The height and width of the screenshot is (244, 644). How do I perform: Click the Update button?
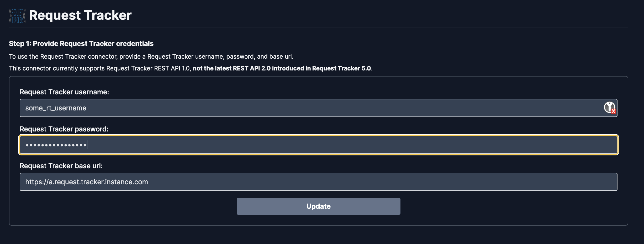318,206
